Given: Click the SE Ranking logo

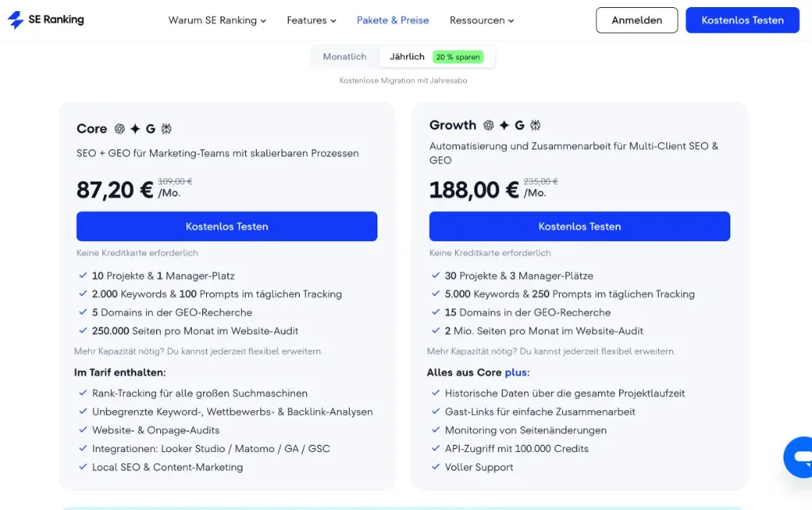Looking at the screenshot, I should coord(45,20).
